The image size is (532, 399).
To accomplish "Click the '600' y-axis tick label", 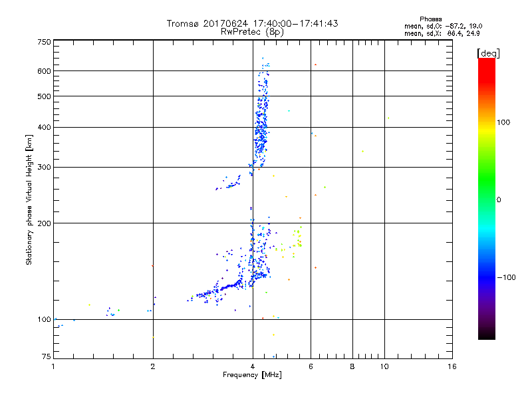I will pyautogui.click(x=44, y=71).
